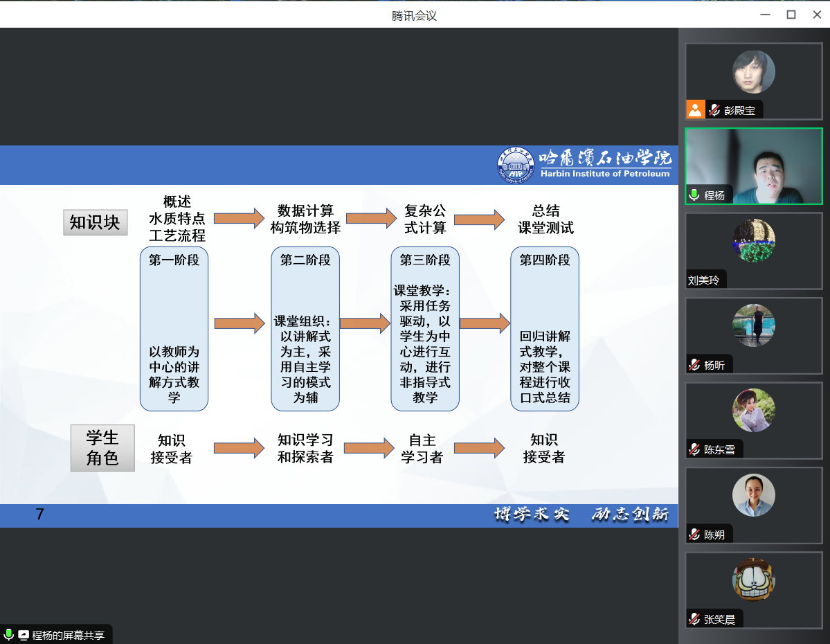Click the muted mic icon for 陈朔
Image resolution: width=830 pixels, height=644 pixels.
coord(694,535)
